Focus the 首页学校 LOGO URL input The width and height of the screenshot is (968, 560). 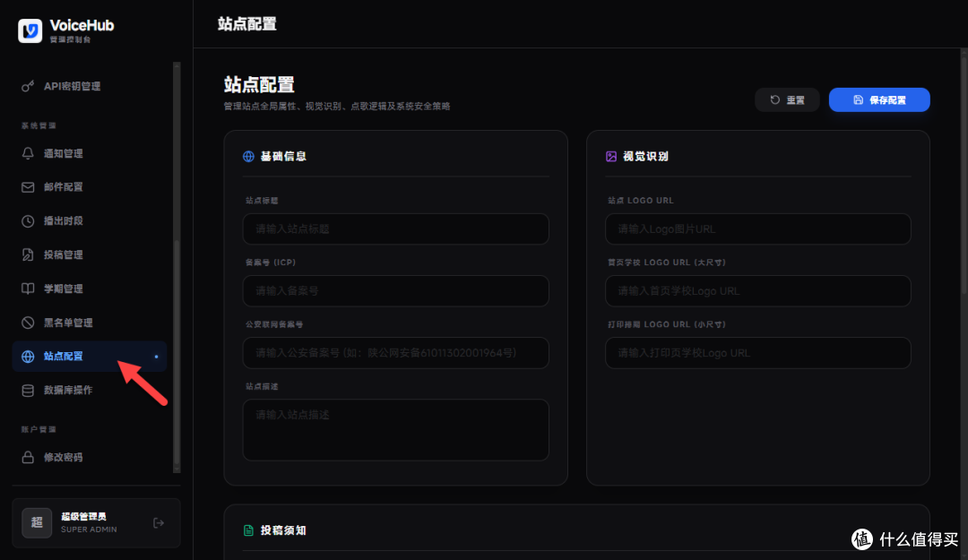tap(758, 291)
